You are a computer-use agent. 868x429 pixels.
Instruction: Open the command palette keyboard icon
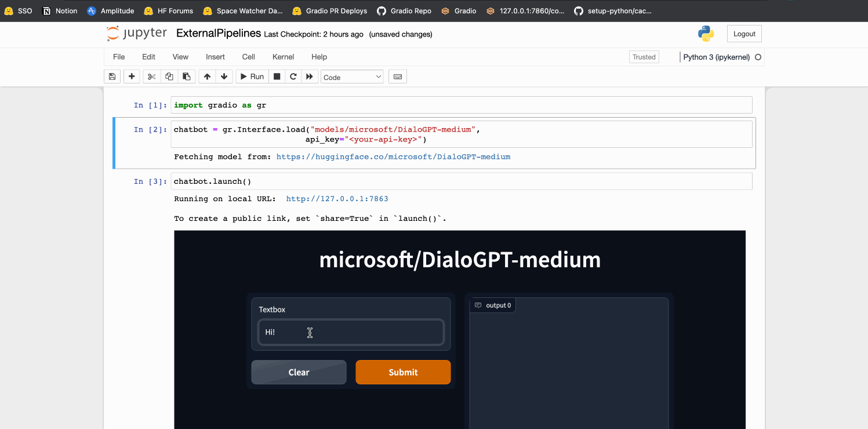pyautogui.click(x=397, y=77)
